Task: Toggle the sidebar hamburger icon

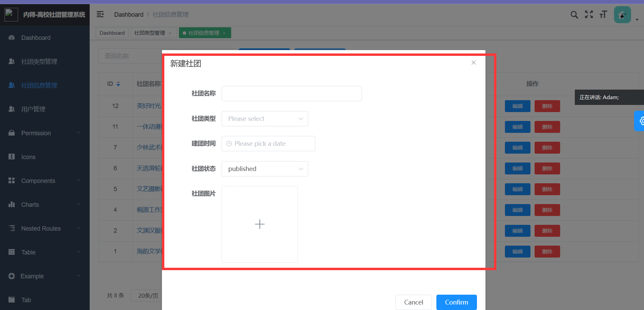Action: 100,14
